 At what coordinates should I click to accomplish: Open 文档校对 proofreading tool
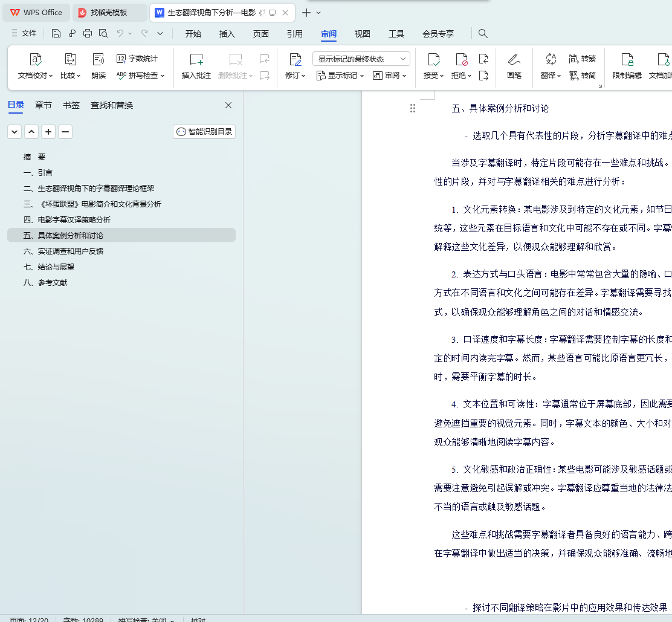pyautogui.click(x=35, y=66)
